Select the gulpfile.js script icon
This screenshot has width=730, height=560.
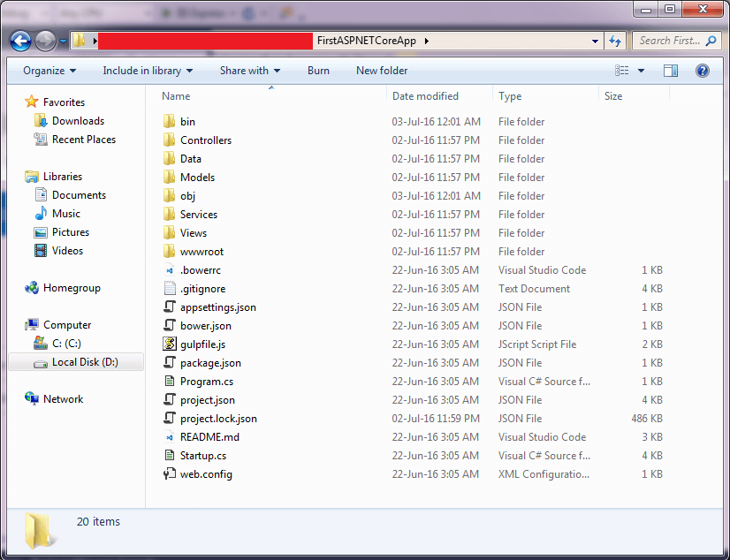pos(170,344)
